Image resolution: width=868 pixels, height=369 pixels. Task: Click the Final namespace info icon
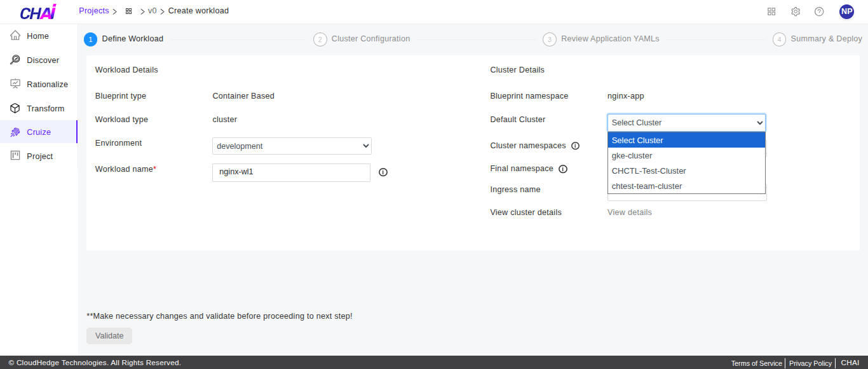click(563, 169)
